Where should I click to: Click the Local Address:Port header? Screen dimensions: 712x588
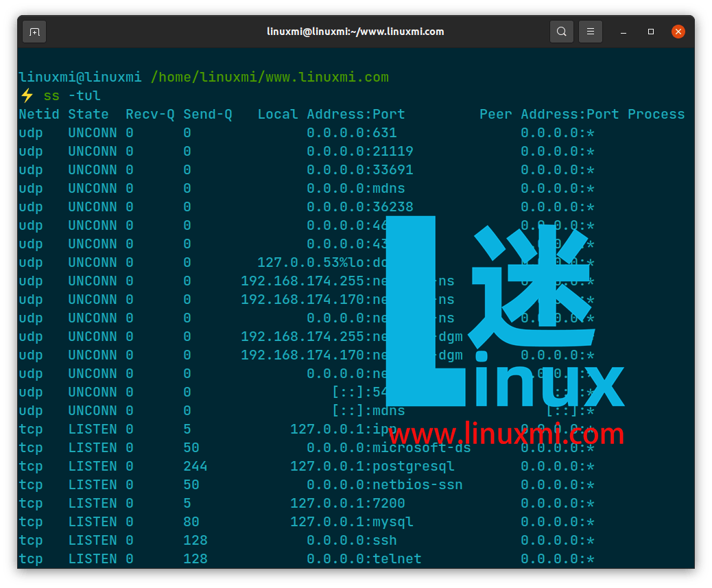331,114
